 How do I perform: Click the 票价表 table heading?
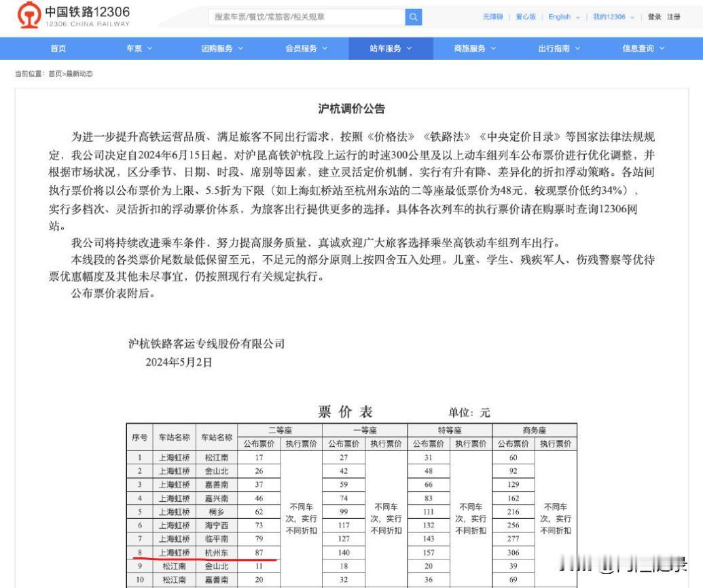point(345,412)
